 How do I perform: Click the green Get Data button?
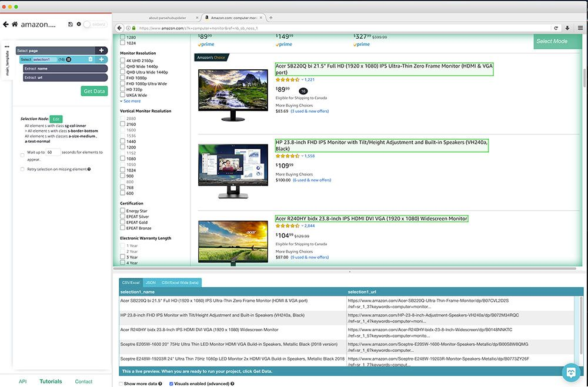[94, 91]
